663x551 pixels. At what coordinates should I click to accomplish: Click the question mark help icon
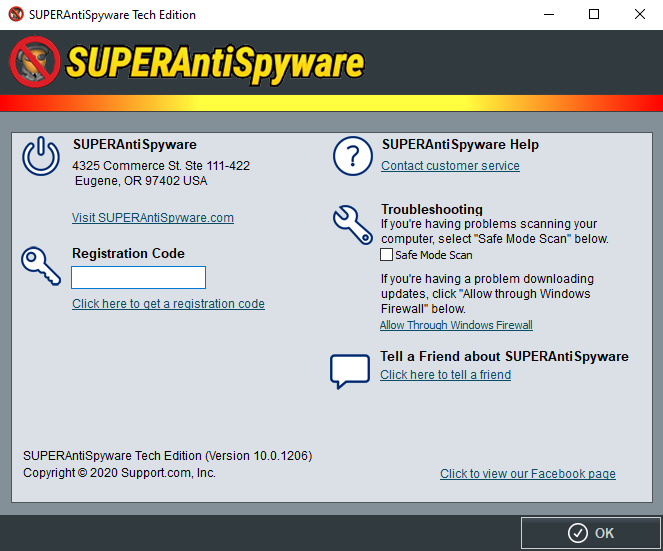point(352,157)
